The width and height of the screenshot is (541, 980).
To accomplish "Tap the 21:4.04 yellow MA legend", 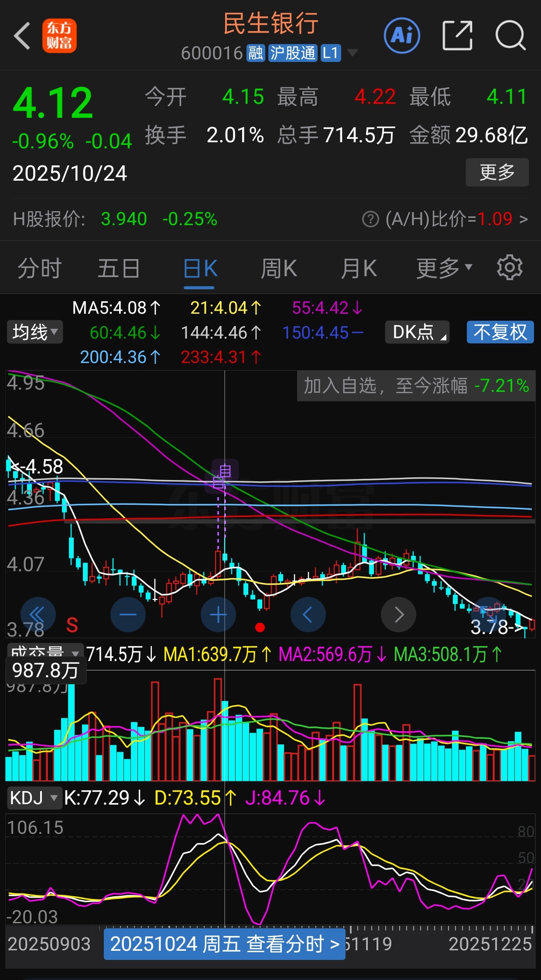I will [x=226, y=308].
